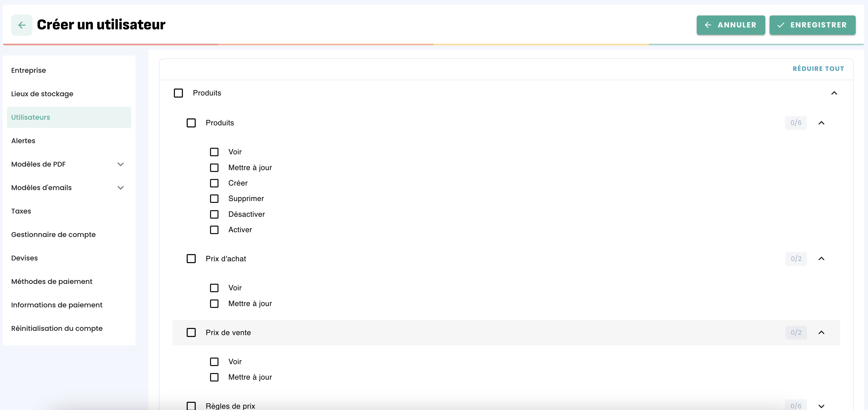Image resolution: width=868 pixels, height=410 pixels.
Task: Save the user with Enregistrer
Action: [x=812, y=25]
